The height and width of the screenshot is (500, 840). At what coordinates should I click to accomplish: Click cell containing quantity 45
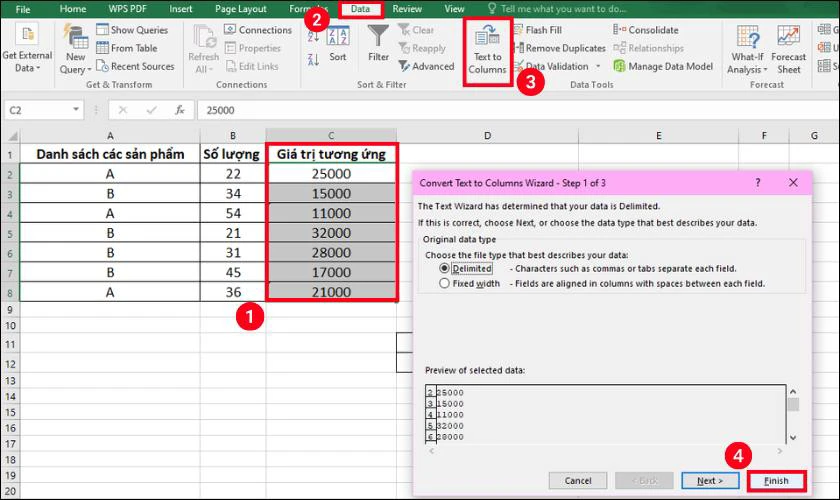232,272
